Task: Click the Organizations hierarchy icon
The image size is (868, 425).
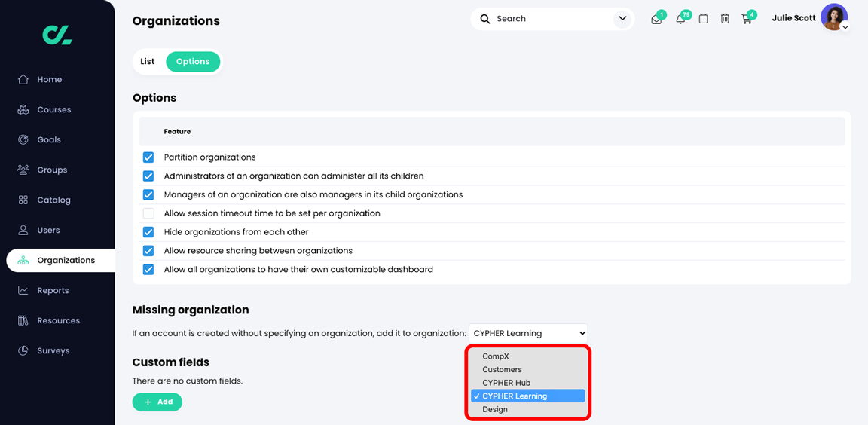Action: (23, 260)
